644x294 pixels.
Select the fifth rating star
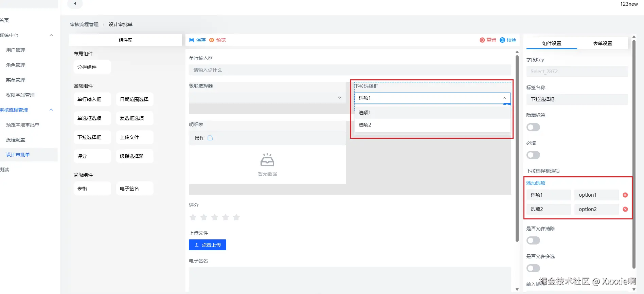pos(236,217)
